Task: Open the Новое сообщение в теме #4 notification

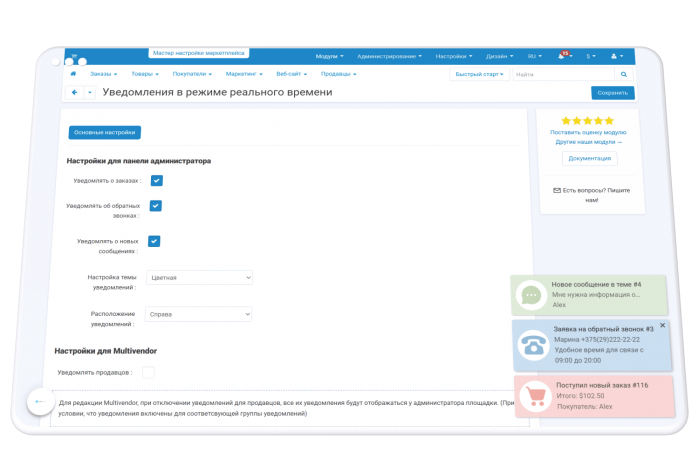Action: pos(589,295)
